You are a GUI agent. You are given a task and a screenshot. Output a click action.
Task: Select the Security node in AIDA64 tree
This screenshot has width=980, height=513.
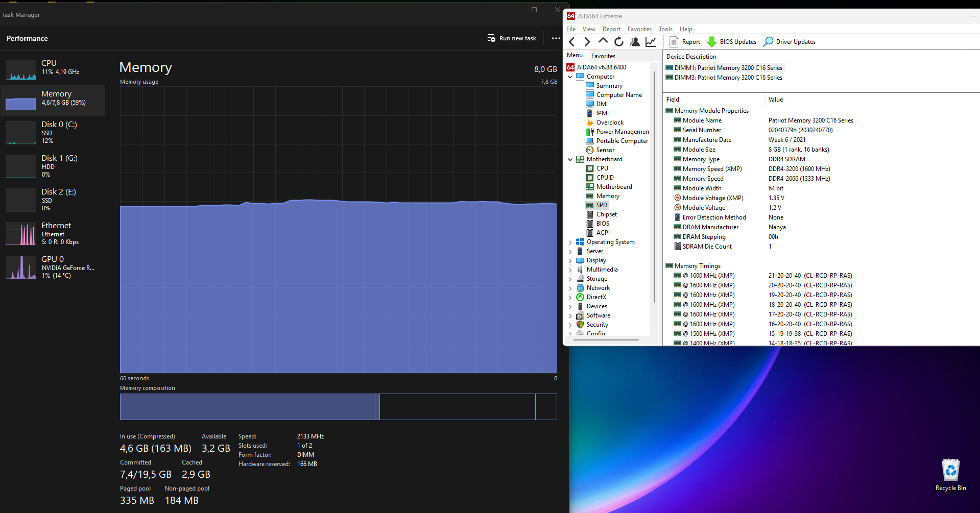point(592,325)
